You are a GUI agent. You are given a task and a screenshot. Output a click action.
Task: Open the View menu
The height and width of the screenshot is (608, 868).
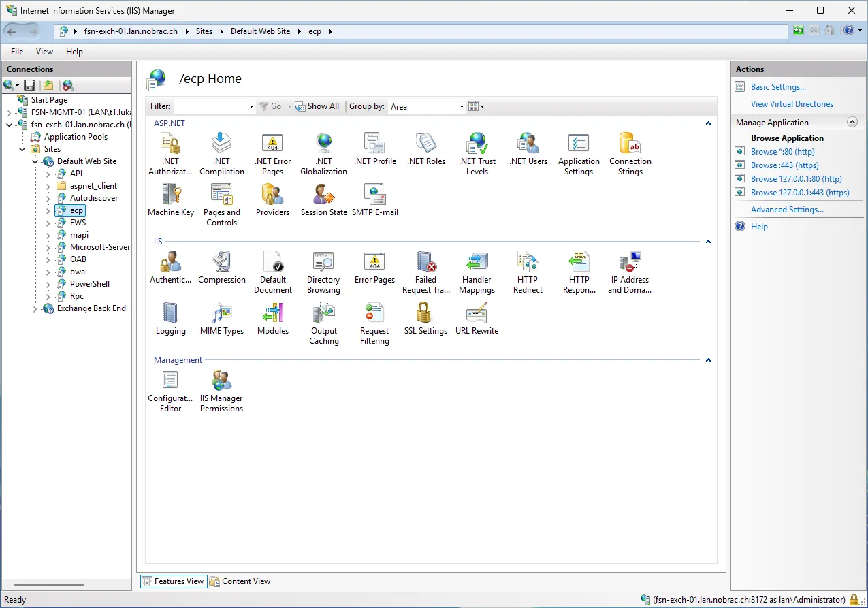44,52
